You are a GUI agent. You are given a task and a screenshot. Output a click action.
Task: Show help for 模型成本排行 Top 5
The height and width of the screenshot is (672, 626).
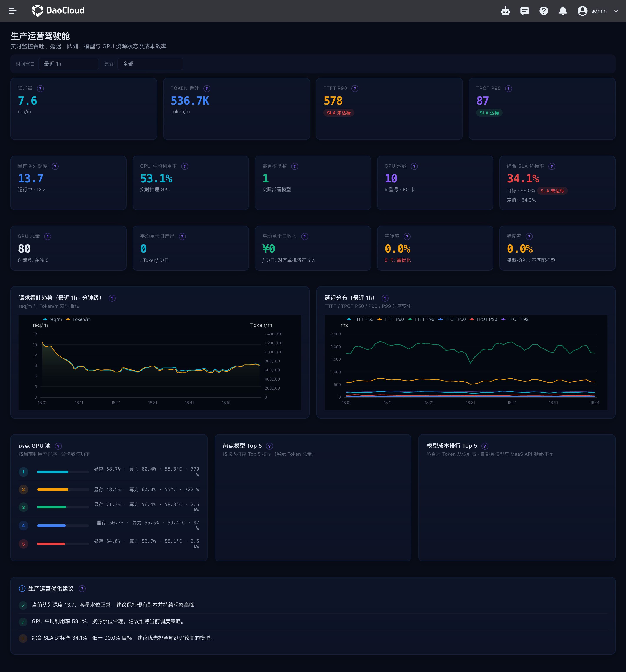click(485, 446)
